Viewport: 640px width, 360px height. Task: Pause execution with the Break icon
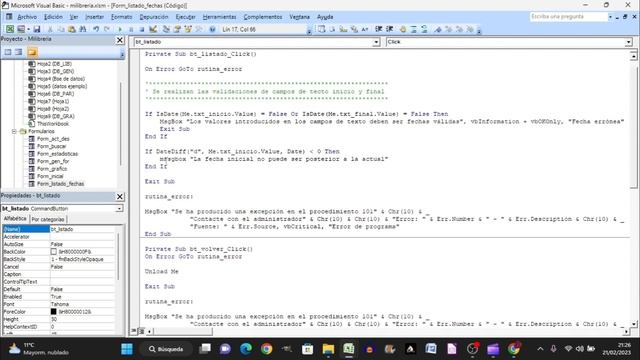tap(131, 29)
